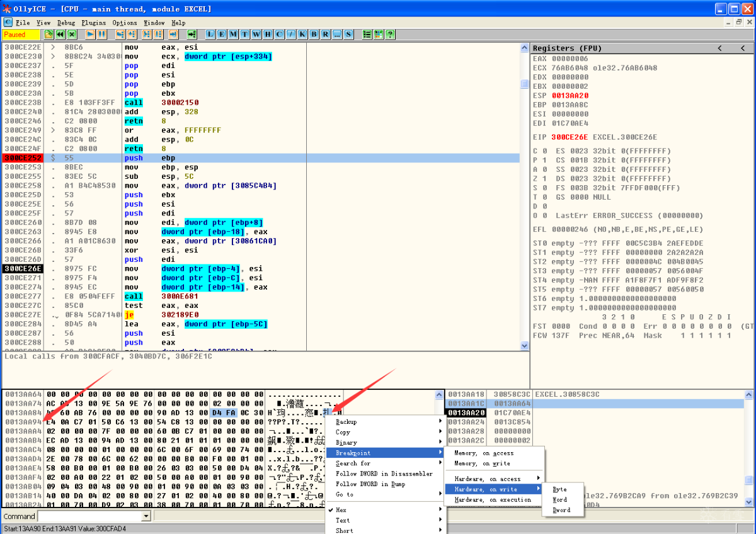Open the Log window via L button

(210, 34)
